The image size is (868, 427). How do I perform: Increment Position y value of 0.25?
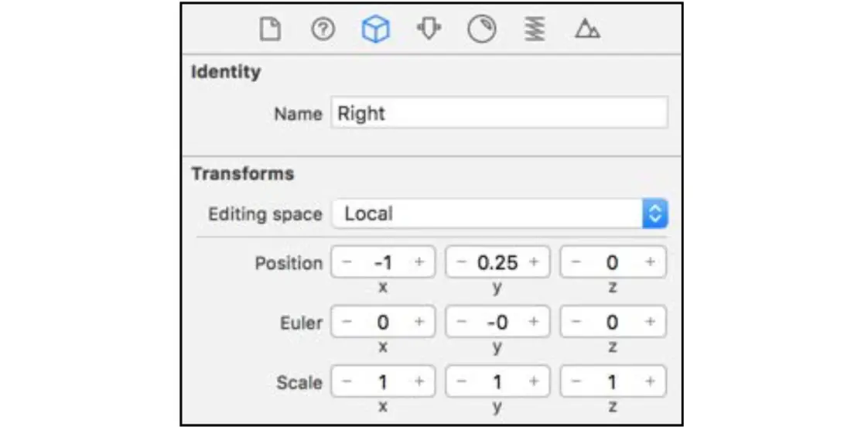(534, 262)
